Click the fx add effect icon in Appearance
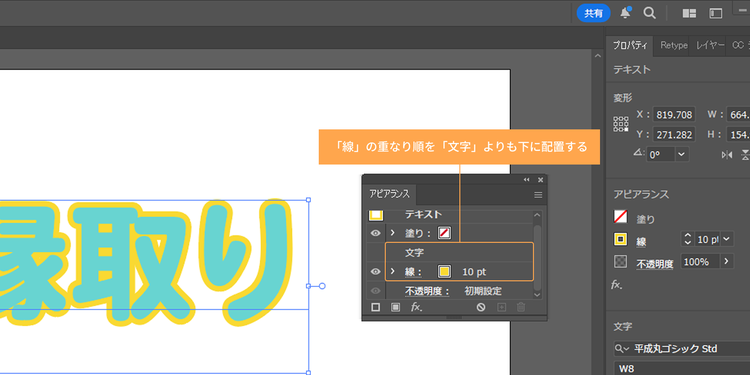This screenshot has height=375, width=750. point(417,307)
